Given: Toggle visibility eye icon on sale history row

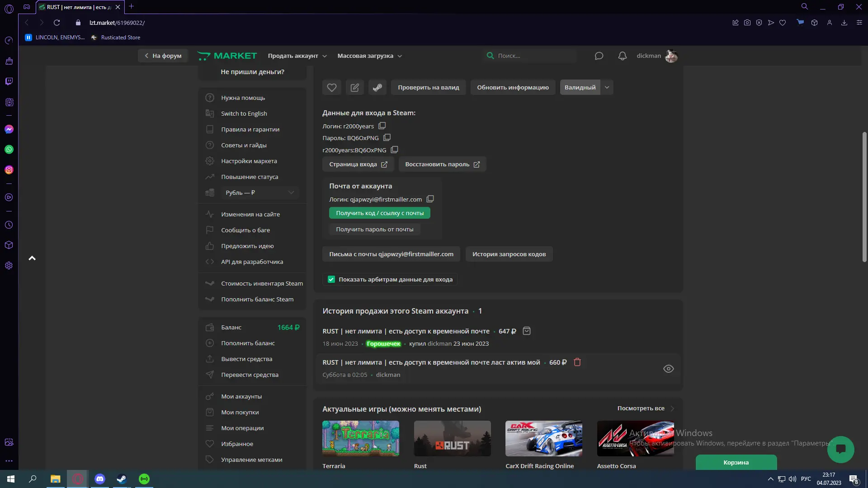Looking at the screenshot, I should pos(668,369).
